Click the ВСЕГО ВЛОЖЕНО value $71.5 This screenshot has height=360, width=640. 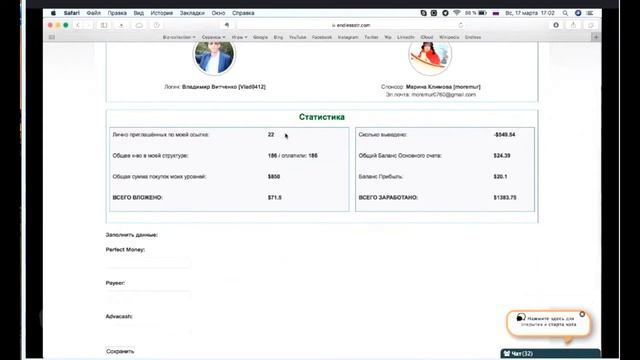(275, 198)
